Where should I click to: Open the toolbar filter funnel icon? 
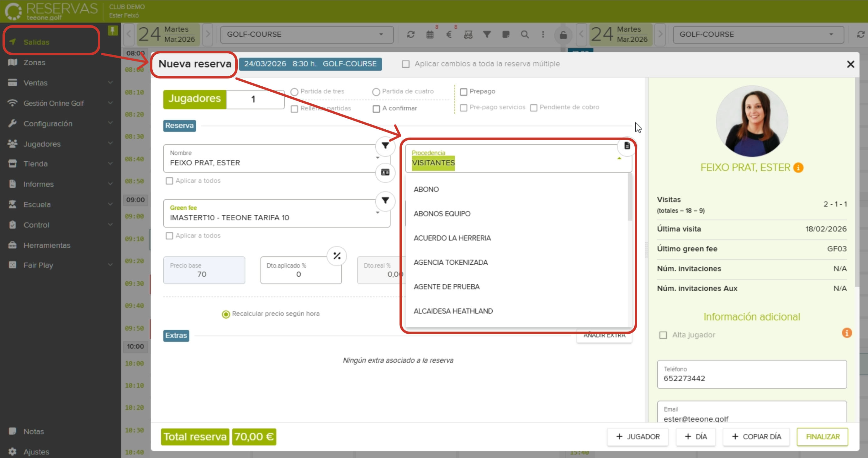487,35
